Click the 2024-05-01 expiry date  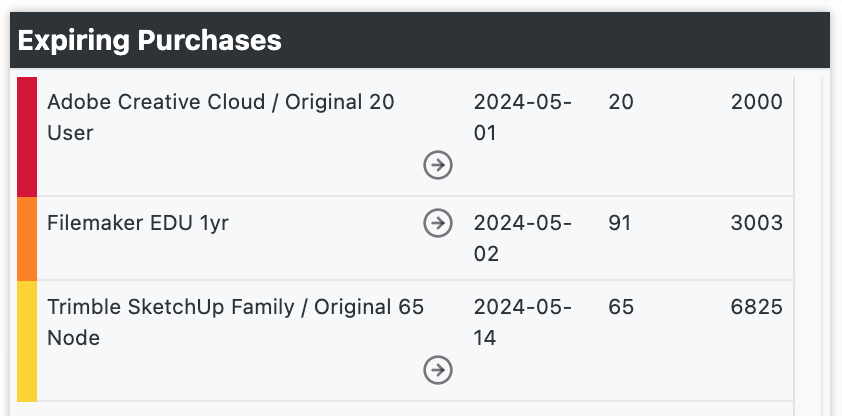tap(522, 117)
